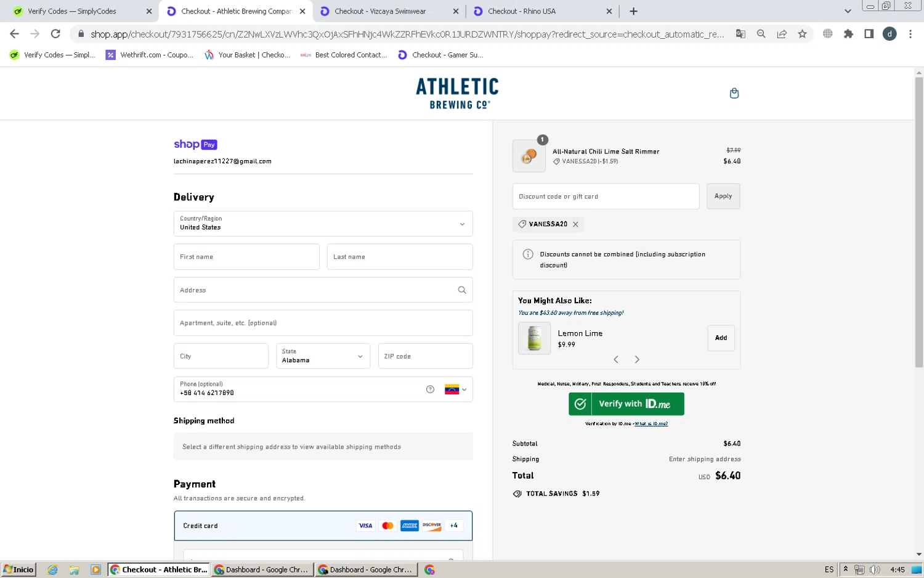The image size is (924, 578).
Task: Open the Your Basket bookmark
Action: coord(247,55)
